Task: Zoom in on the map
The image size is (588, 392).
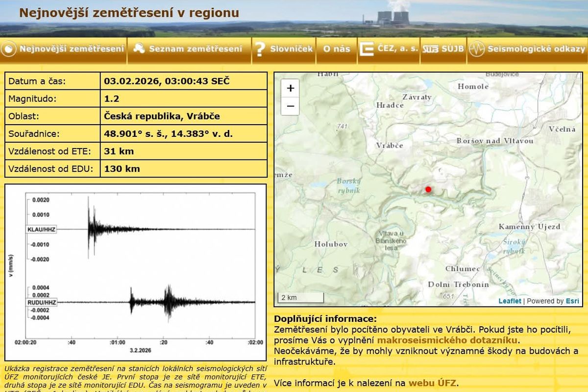Action: pos(291,88)
